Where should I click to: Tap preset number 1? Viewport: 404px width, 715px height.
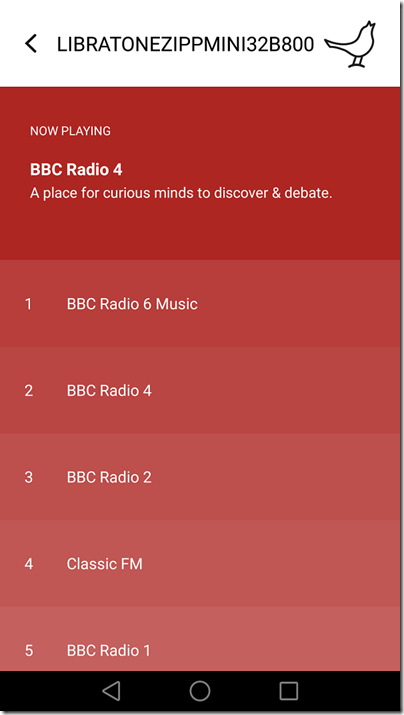pos(28,304)
